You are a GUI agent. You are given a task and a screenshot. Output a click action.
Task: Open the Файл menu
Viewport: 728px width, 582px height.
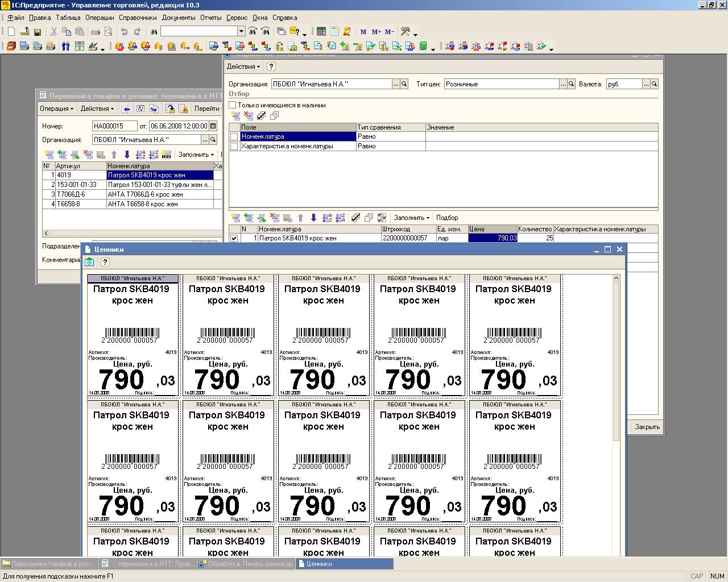pos(16,18)
